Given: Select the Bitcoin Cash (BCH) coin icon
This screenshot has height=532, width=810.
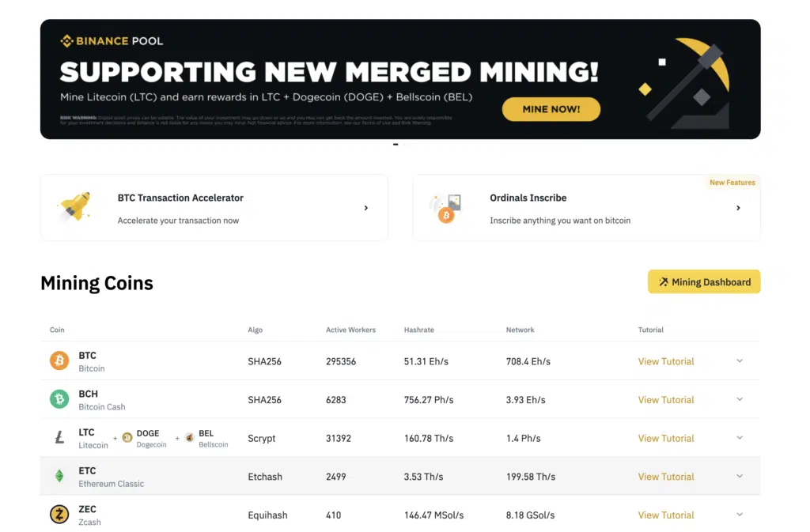Looking at the screenshot, I should click(59, 399).
